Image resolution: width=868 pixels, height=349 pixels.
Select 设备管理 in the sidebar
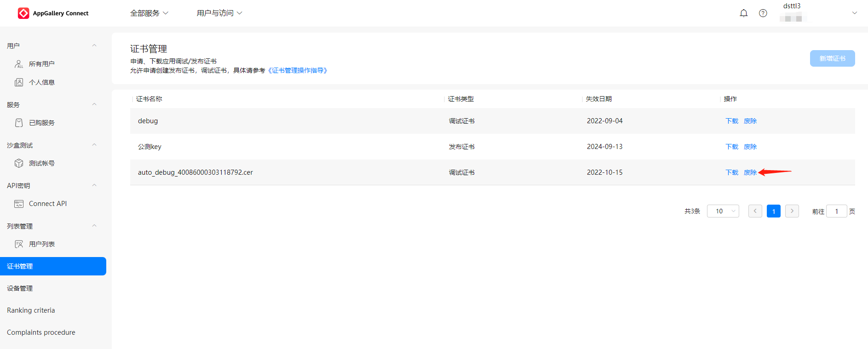click(x=20, y=288)
